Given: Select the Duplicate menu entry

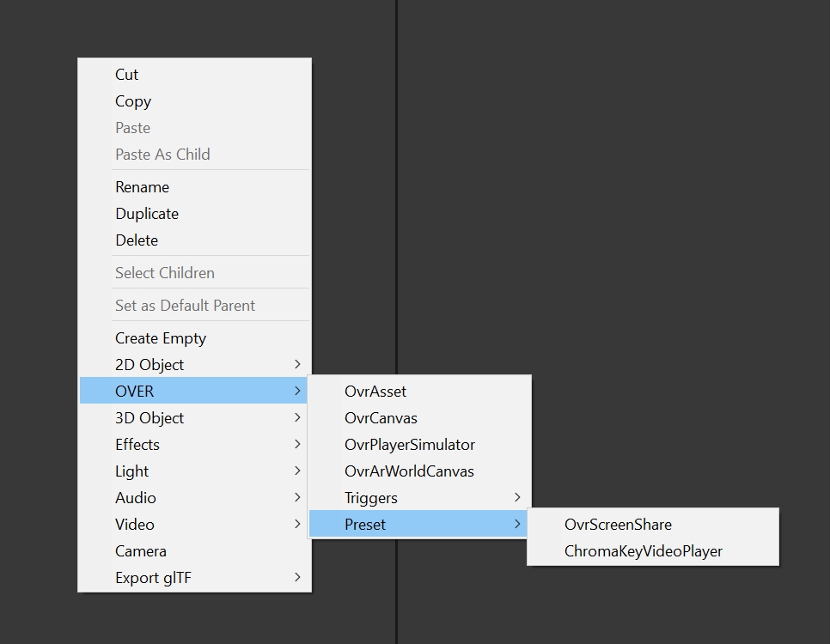Looking at the screenshot, I should (x=147, y=214).
